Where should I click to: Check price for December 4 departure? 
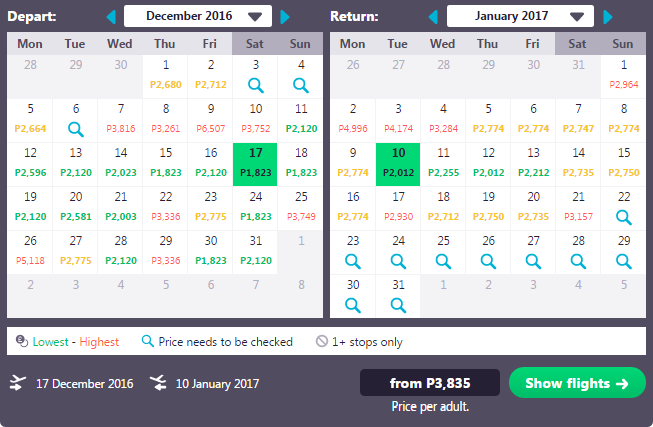301,85
